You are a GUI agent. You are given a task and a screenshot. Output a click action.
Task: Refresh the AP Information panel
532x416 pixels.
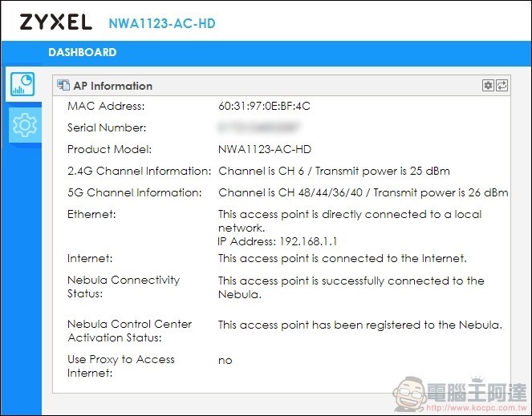pyautogui.click(x=502, y=86)
